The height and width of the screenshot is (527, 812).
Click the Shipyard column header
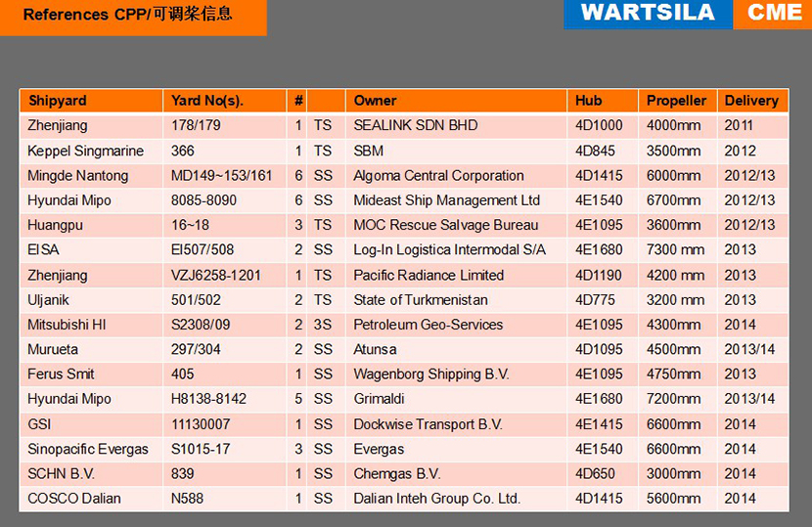pyautogui.click(x=58, y=101)
